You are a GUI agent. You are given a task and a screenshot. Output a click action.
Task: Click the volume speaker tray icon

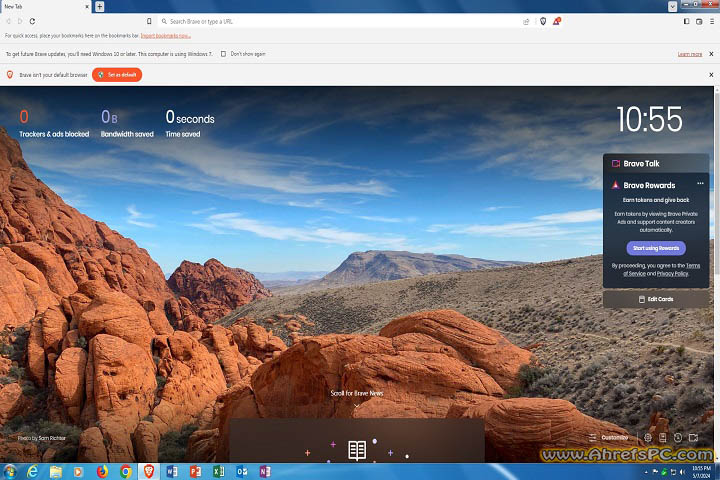(682, 472)
